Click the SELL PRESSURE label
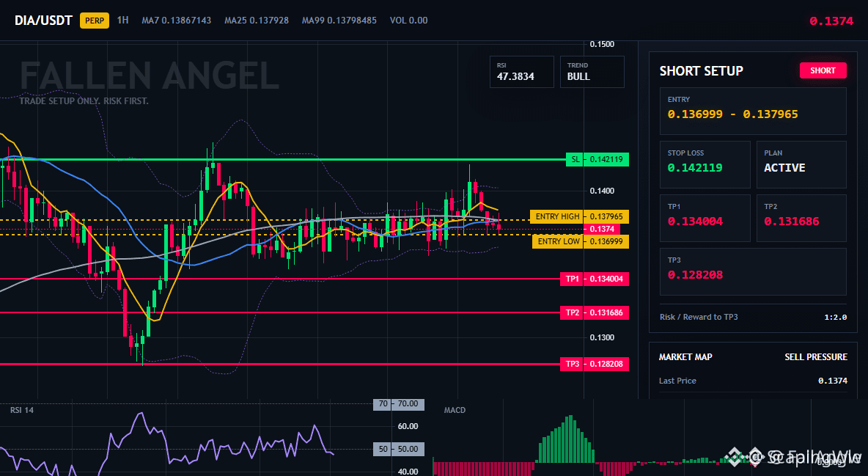 click(x=815, y=357)
